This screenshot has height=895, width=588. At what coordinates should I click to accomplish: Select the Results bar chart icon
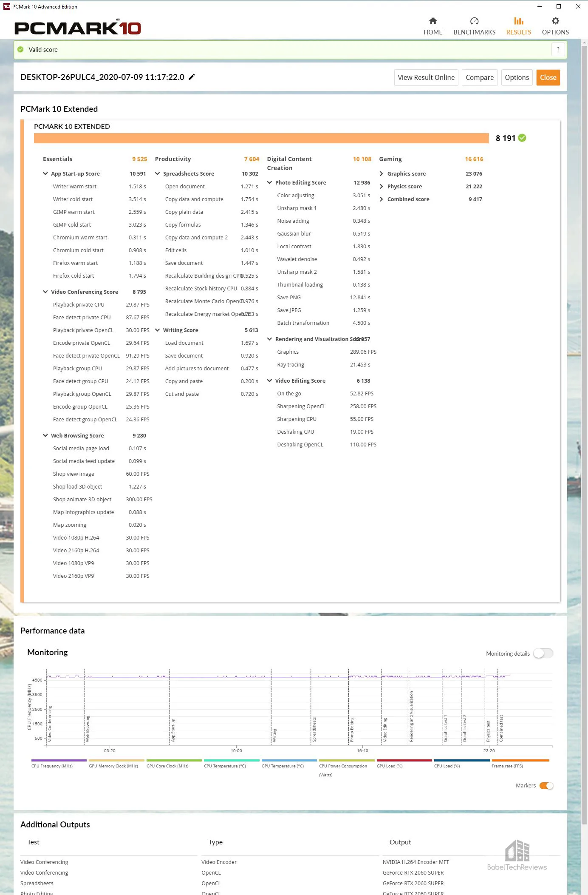pos(518,21)
